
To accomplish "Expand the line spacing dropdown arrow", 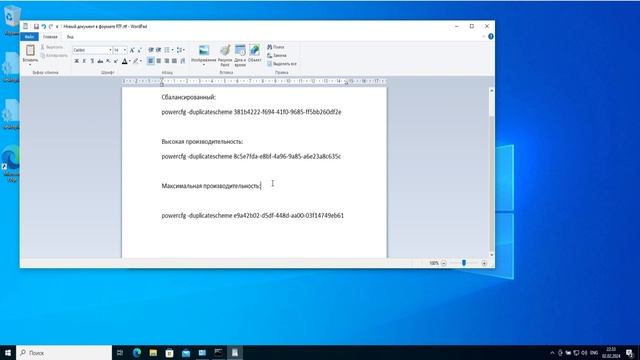I will pyautogui.click(x=184, y=50).
